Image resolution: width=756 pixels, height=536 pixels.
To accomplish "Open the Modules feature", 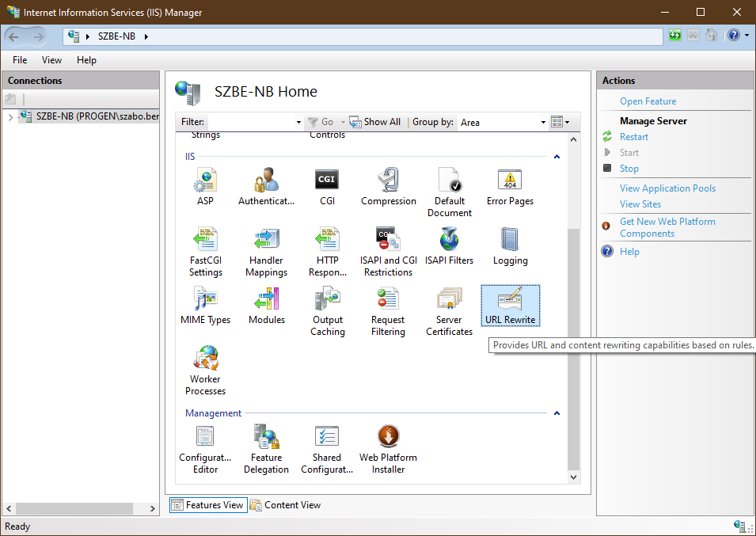I will (267, 306).
